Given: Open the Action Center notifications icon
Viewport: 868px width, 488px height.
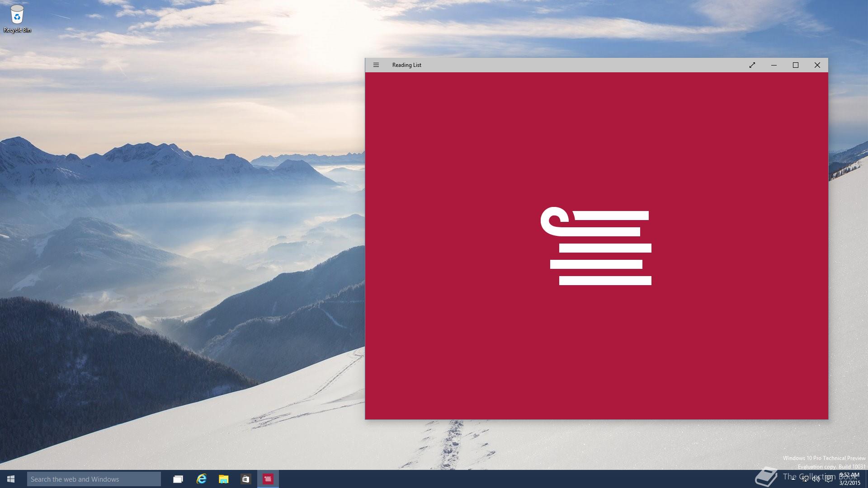Looking at the screenshot, I should (x=828, y=479).
